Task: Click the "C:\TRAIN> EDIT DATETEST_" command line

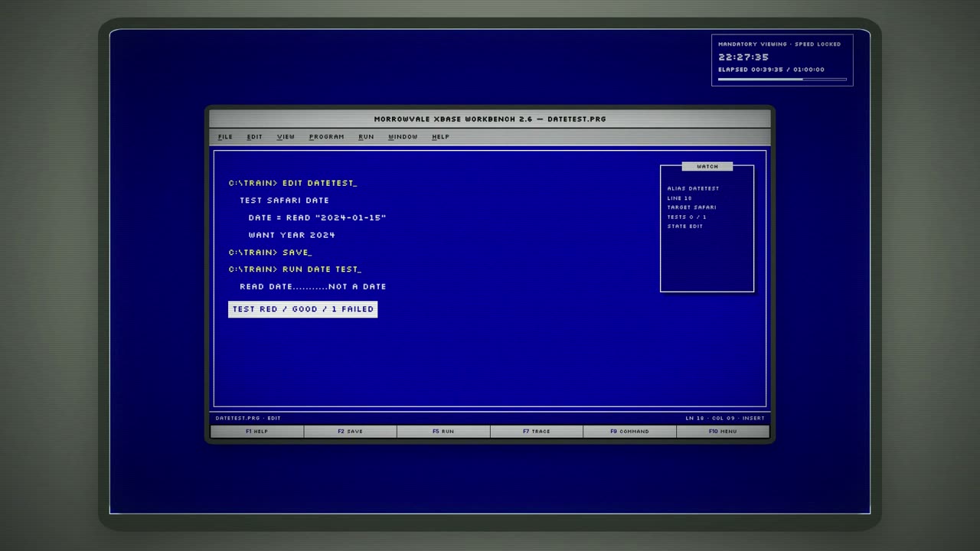Action: (x=293, y=184)
